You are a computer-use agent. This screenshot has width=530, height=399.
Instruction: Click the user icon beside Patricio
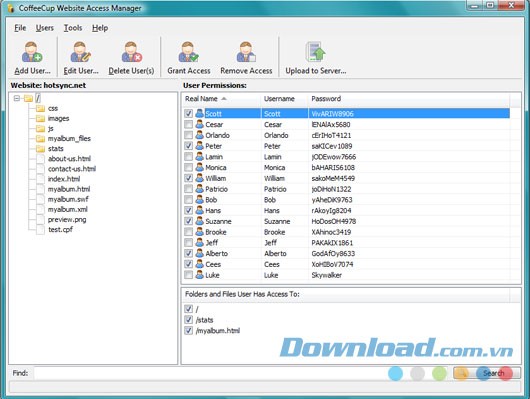tap(200, 189)
